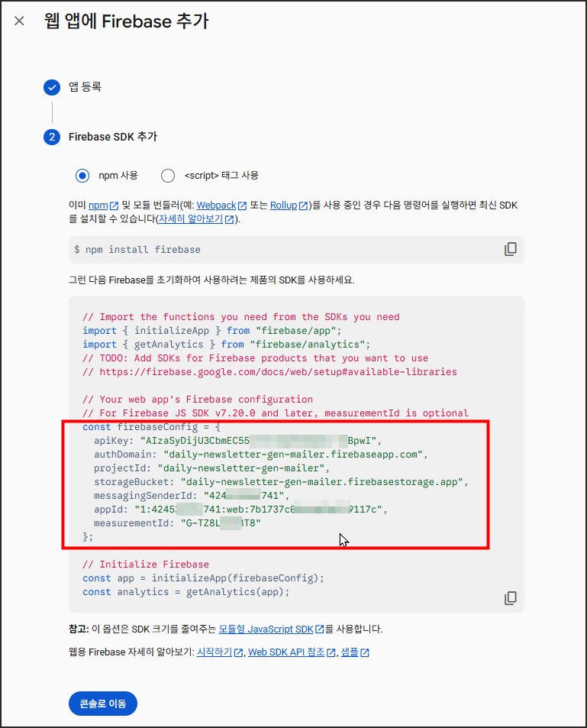Viewport: 587px width, 728px height.
Task: Click the 콘솔로 이동 button
Action: (x=103, y=704)
